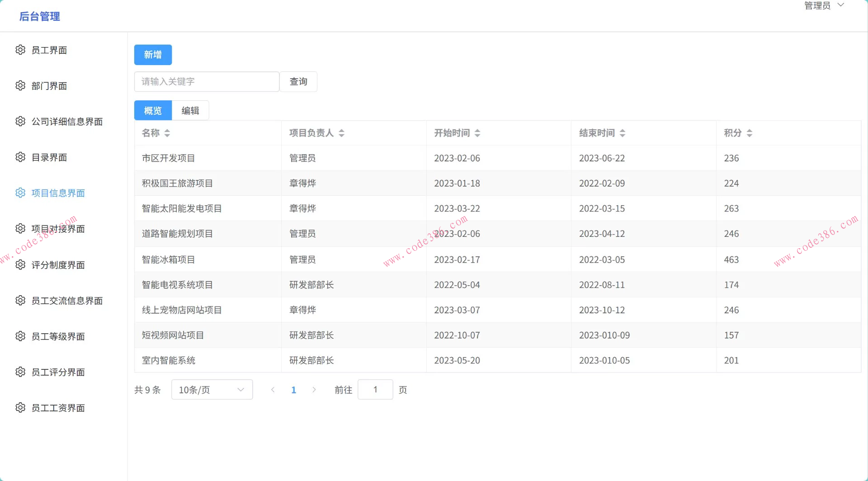
Task: Click the gear icon beside 评分制度界面
Action: click(x=20, y=264)
